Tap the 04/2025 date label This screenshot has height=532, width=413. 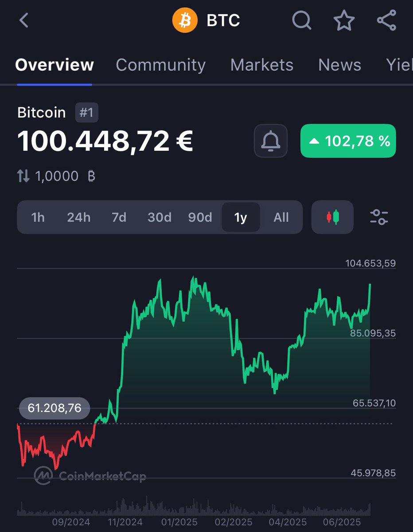pyautogui.click(x=287, y=523)
